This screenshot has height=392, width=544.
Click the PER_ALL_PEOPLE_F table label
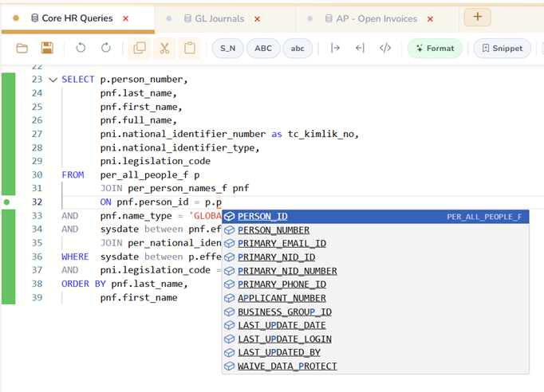(484, 217)
